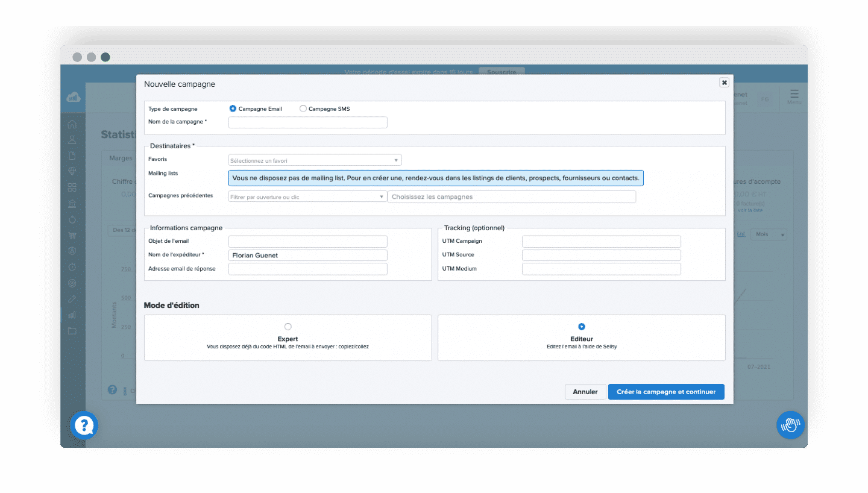Click the Nouvelle campagne dialog title
The height and width of the screenshot is (493, 868).
(x=180, y=84)
